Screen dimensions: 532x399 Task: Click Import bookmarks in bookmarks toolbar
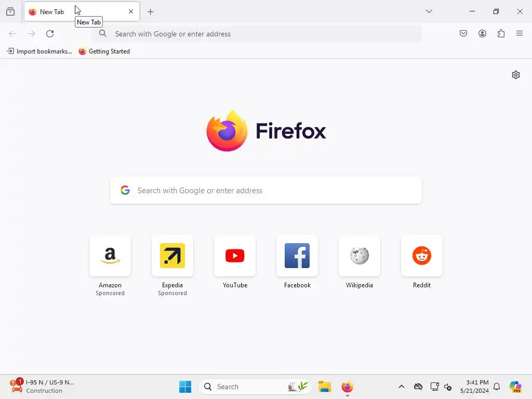[x=39, y=51]
